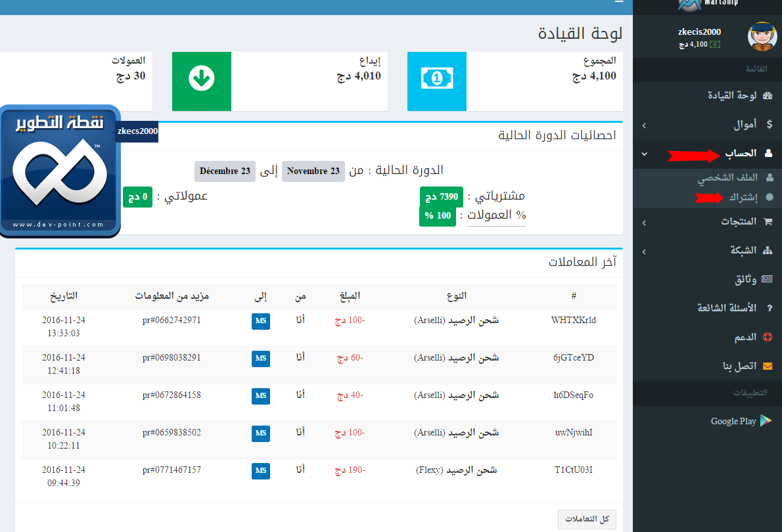Click the % العمولات underlined label
This screenshot has width=782, height=532.
pyautogui.click(x=496, y=215)
